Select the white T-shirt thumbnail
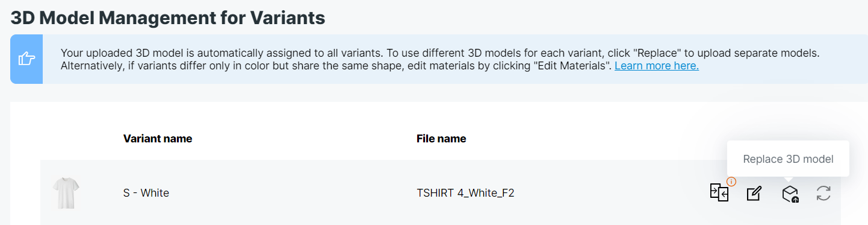Screen dimensions: 868x225 pos(66,193)
